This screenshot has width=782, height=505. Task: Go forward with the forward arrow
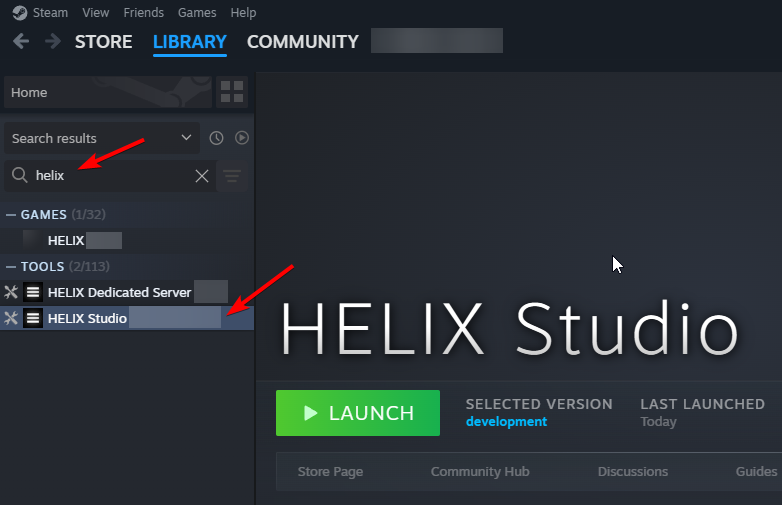[x=52, y=41]
